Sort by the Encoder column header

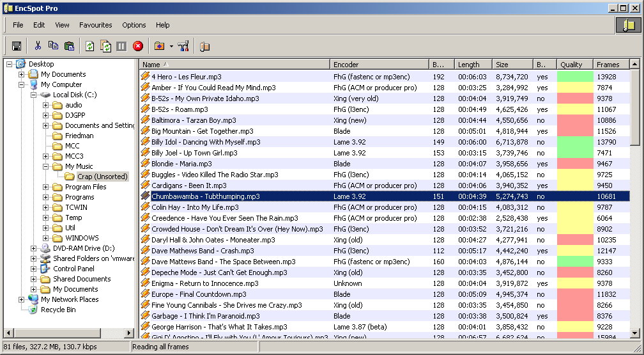point(379,65)
